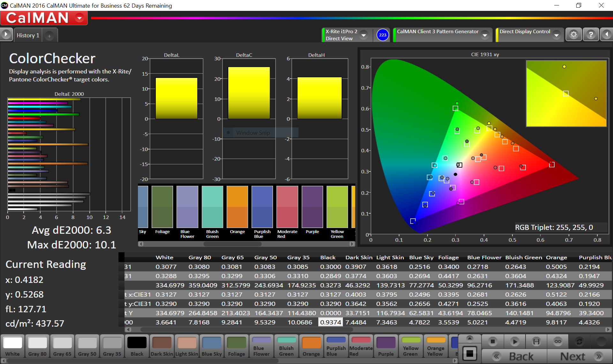Click the Back button
613x364 pixels.
(515, 356)
